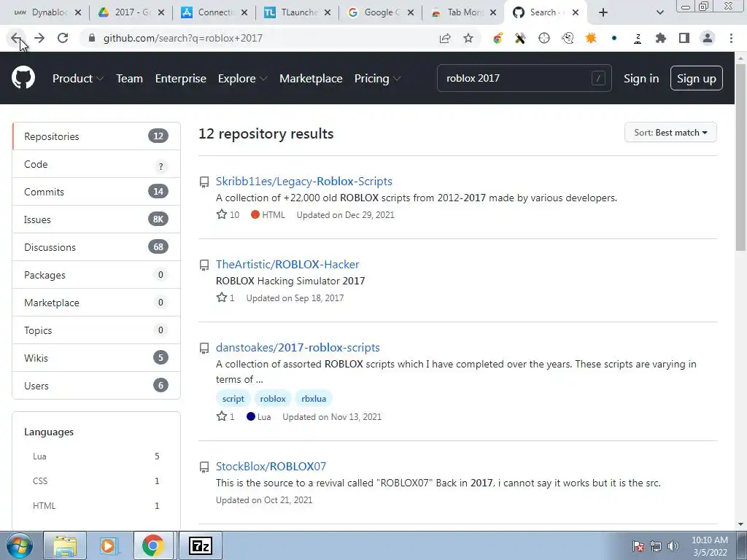Image resolution: width=747 pixels, height=560 pixels.
Task: Click the star icon for 2017-roblox-scripts
Action: point(222,416)
